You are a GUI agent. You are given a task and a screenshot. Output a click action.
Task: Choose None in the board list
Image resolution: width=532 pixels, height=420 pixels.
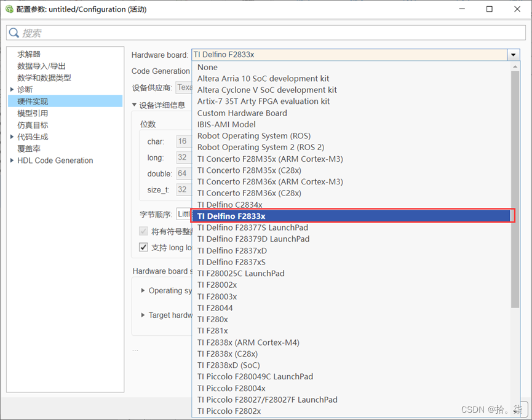pyautogui.click(x=352, y=67)
